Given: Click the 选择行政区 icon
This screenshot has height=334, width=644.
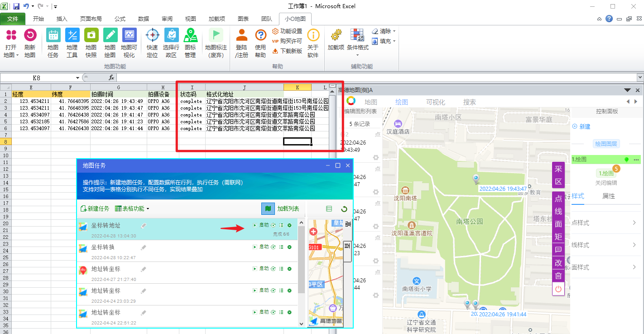Looking at the screenshot, I should click(171, 44).
